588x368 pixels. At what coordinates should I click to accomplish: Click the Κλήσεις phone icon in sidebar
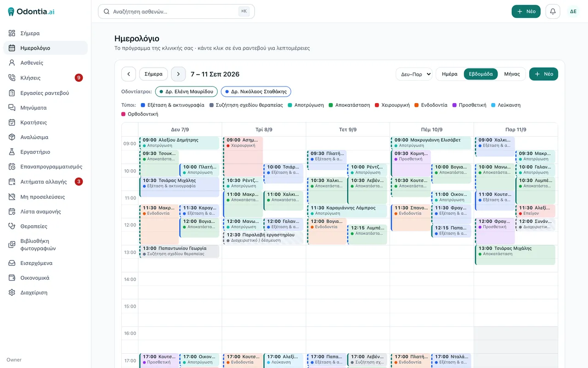[12, 78]
